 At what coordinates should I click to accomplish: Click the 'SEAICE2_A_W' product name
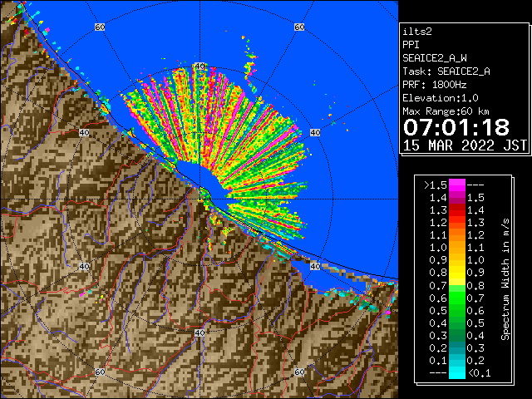(435, 58)
